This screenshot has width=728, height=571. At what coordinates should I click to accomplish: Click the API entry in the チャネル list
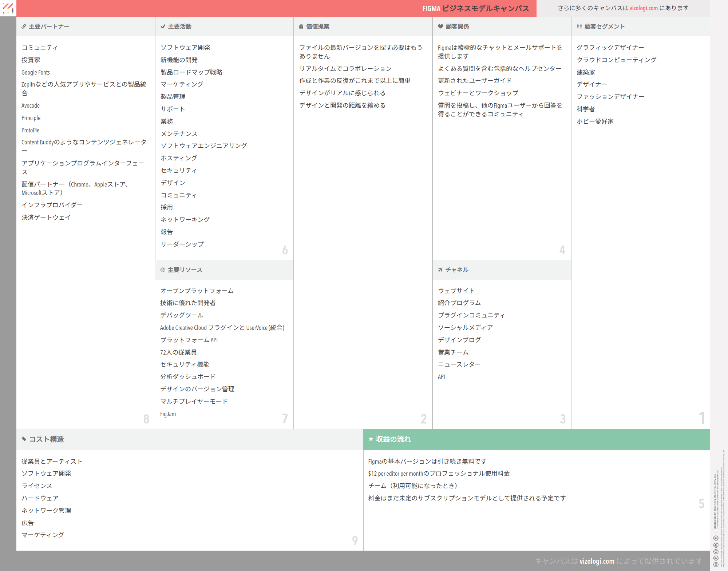[441, 377]
